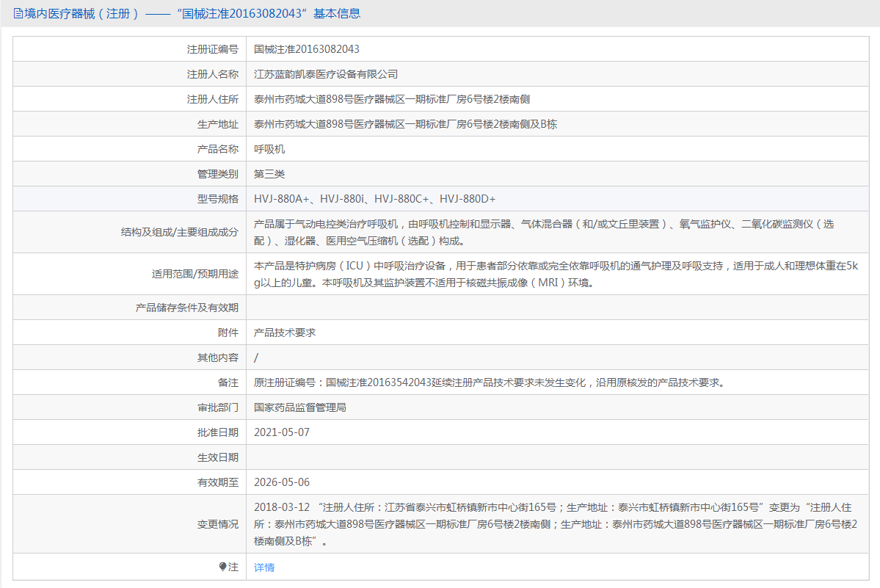Click the 境内医疗器械（注册）page heading text
The height and width of the screenshot is (588, 880).
tap(81, 14)
